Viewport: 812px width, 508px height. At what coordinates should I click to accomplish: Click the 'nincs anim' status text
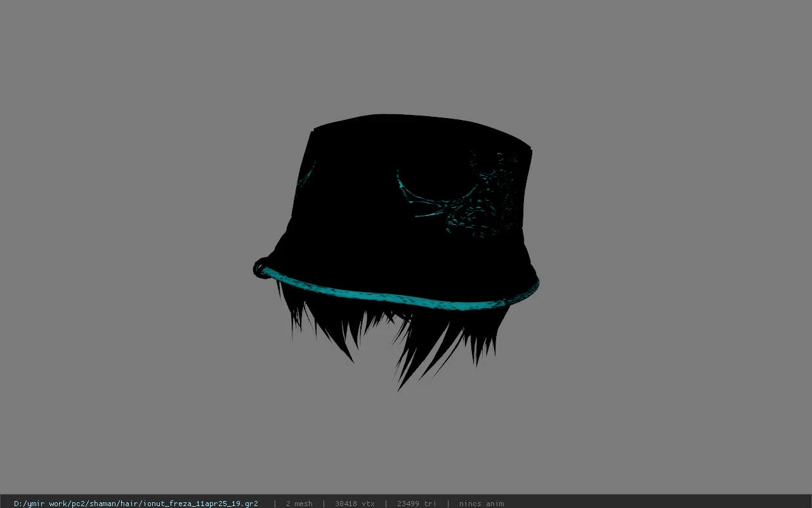point(481,504)
